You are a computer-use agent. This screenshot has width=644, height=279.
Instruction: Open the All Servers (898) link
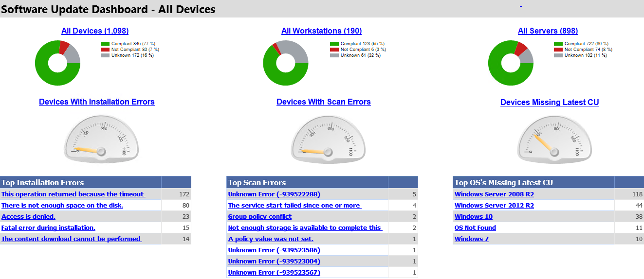tap(548, 31)
